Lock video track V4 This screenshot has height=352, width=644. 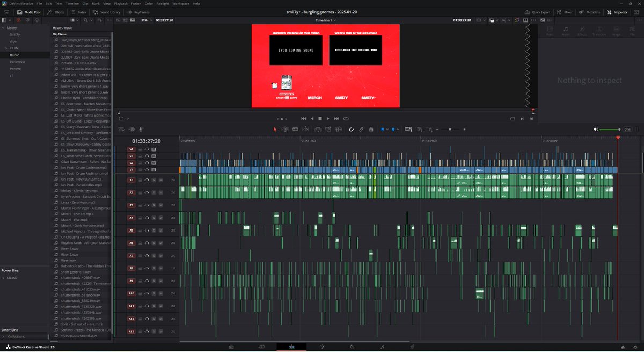[140, 149]
